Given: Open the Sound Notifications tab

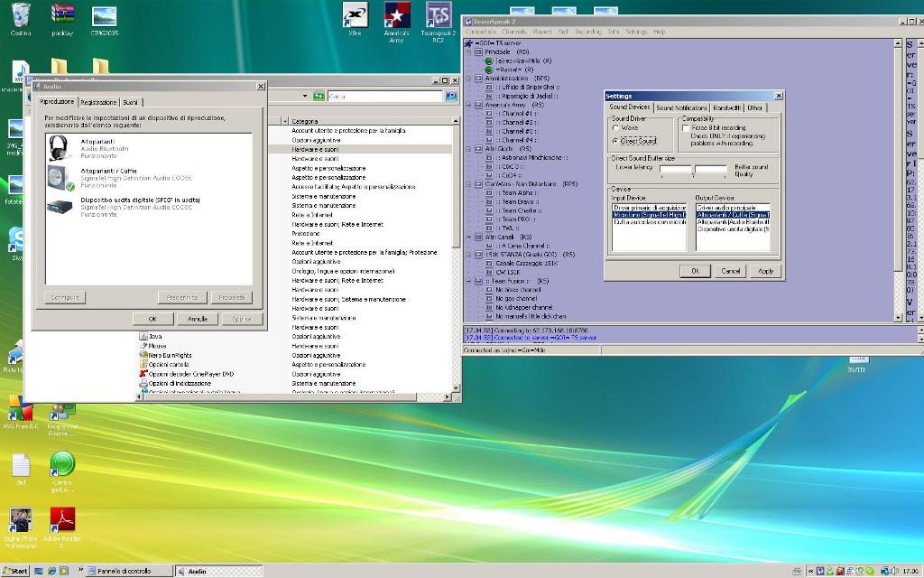Looking at the screenshot, I should 681,107.
